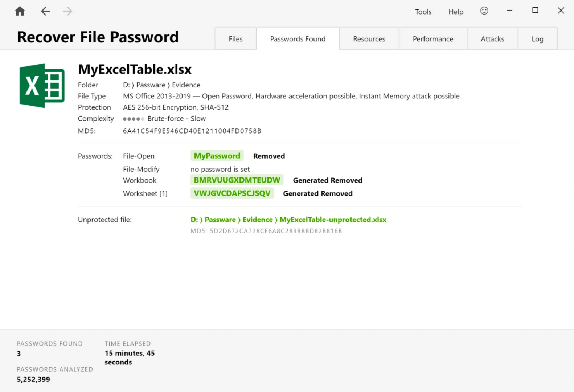Select the MD5 hash of the original file

[192, 131]
